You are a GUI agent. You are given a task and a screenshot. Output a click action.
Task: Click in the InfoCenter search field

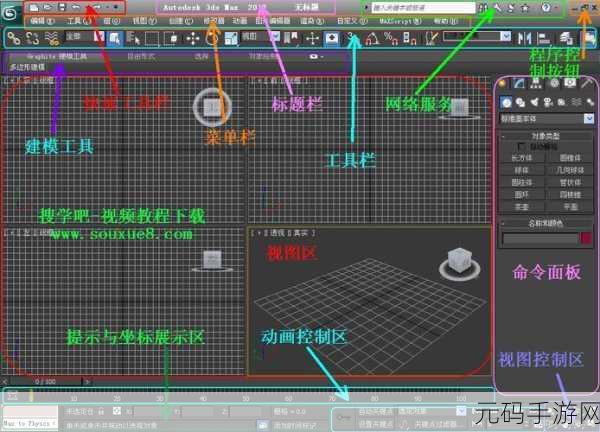pos(423,7)
